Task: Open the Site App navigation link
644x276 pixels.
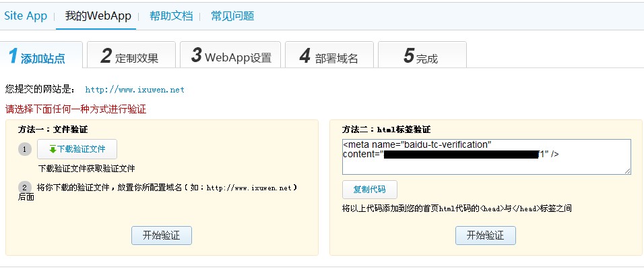Action: point(26,16)
